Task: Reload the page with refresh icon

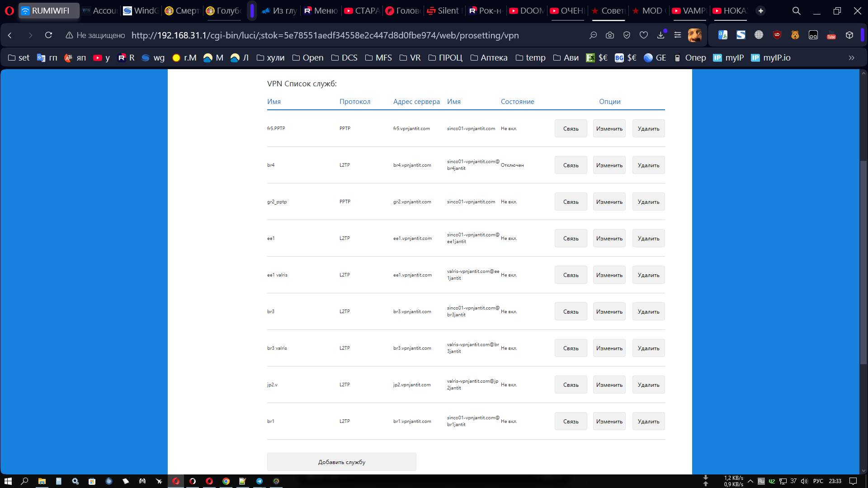Action: [48, 35]
